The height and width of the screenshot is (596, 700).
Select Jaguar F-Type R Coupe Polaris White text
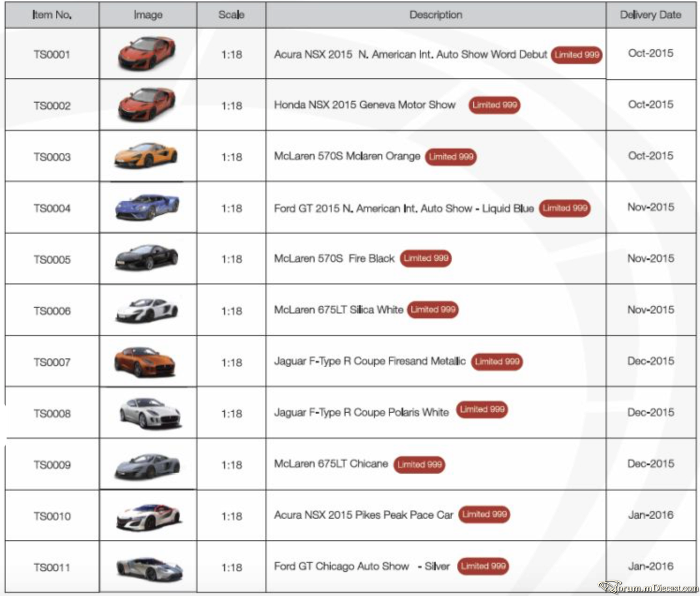[x=361, y=412]
